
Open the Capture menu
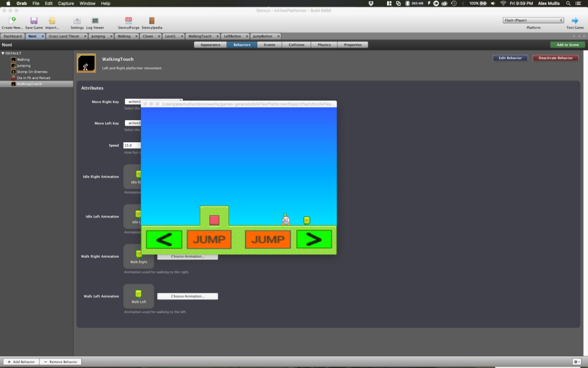(x=66, y=3)
